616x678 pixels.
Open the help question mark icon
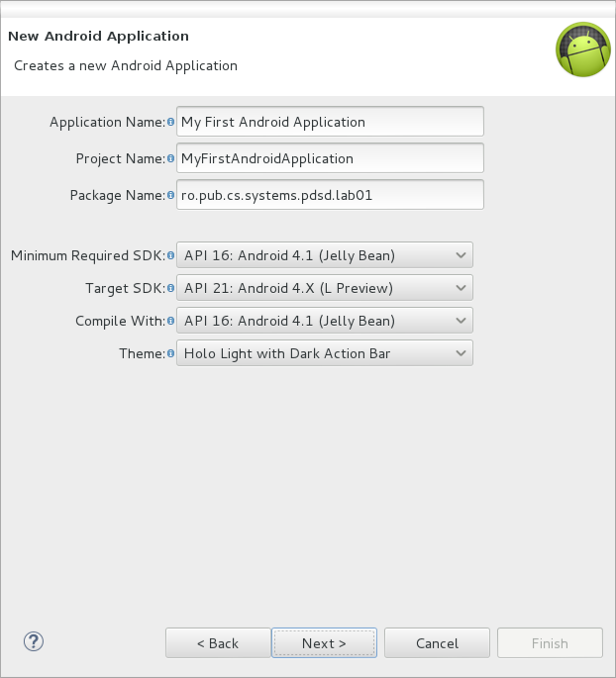(34, 641)
